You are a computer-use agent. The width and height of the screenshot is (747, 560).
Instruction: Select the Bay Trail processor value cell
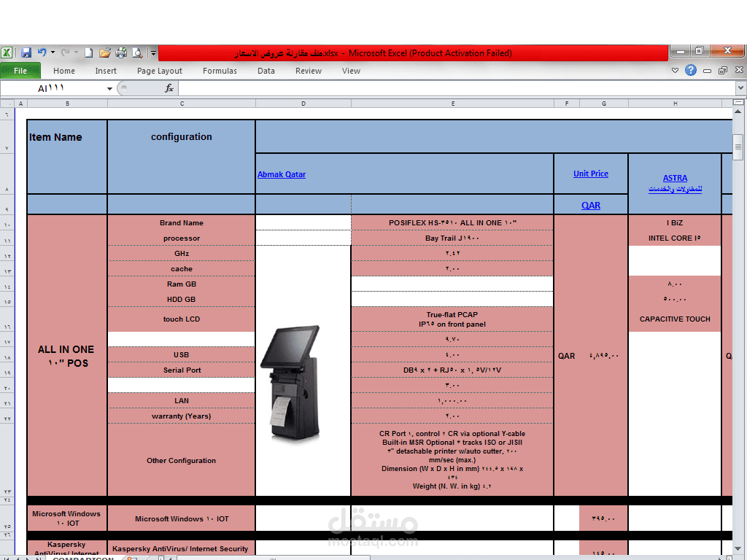coord(452,238)
